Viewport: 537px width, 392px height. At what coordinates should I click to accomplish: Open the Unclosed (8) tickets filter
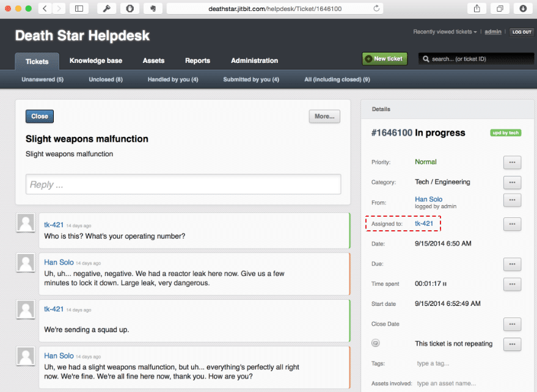point(106,79)
